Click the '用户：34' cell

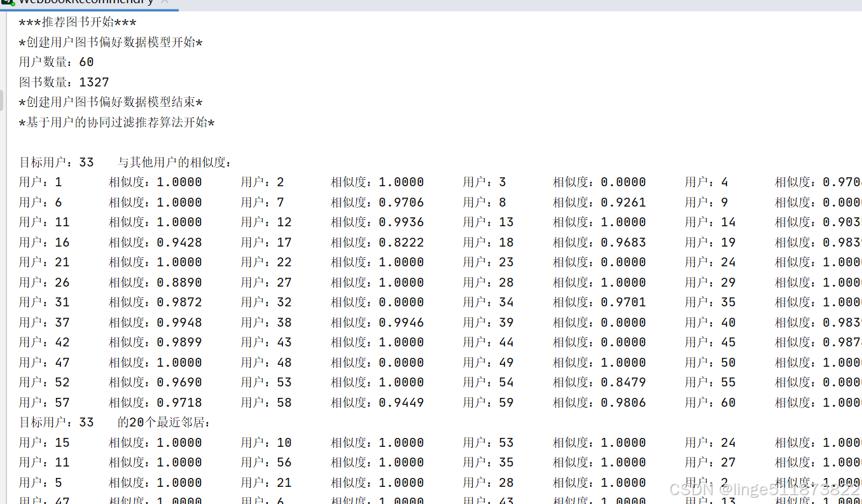488,303
